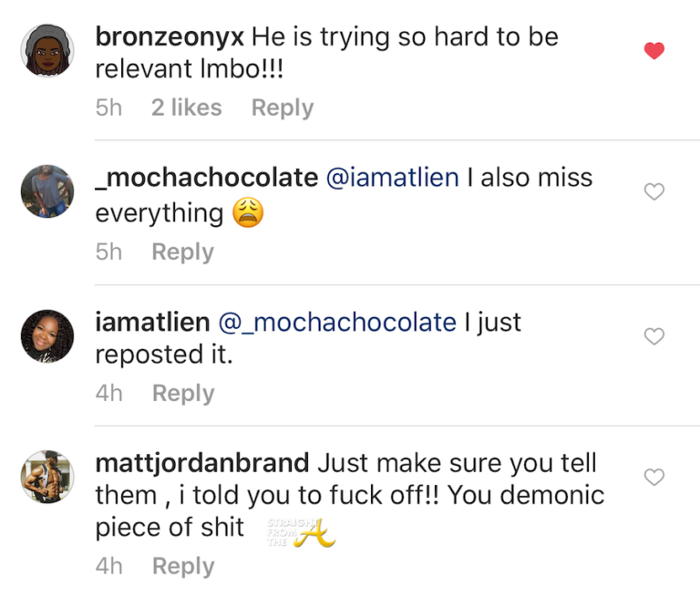Open the bronzeonyx username link
The image size is (700, 597).
pyautogui.click(x=170, y=37)
